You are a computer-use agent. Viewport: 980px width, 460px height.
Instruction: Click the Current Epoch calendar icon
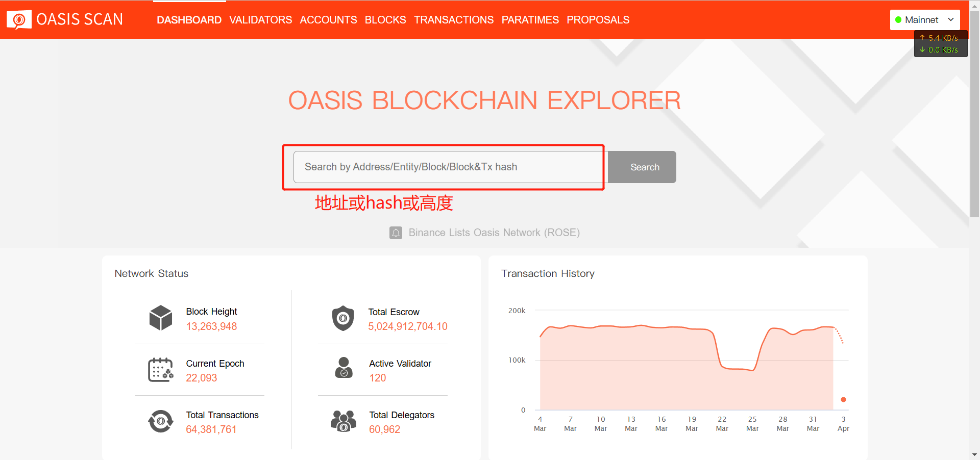(160, 370)
